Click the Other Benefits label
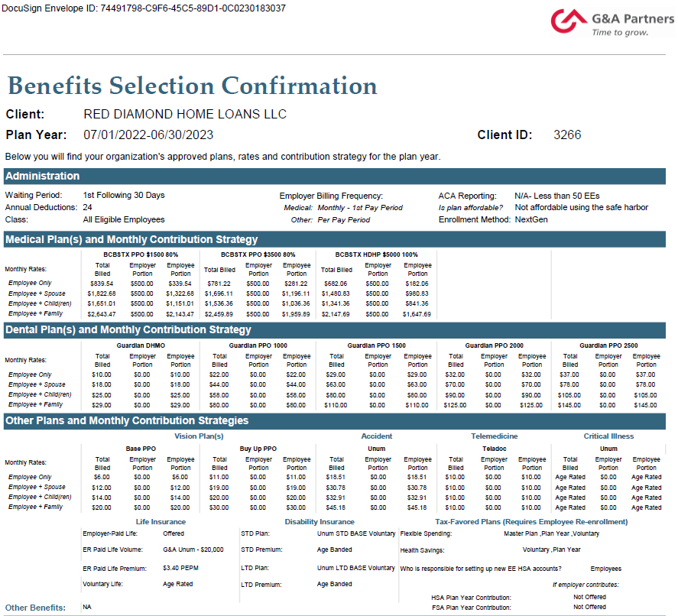This screenshot has width=678, height=616. tap(35, 608)
